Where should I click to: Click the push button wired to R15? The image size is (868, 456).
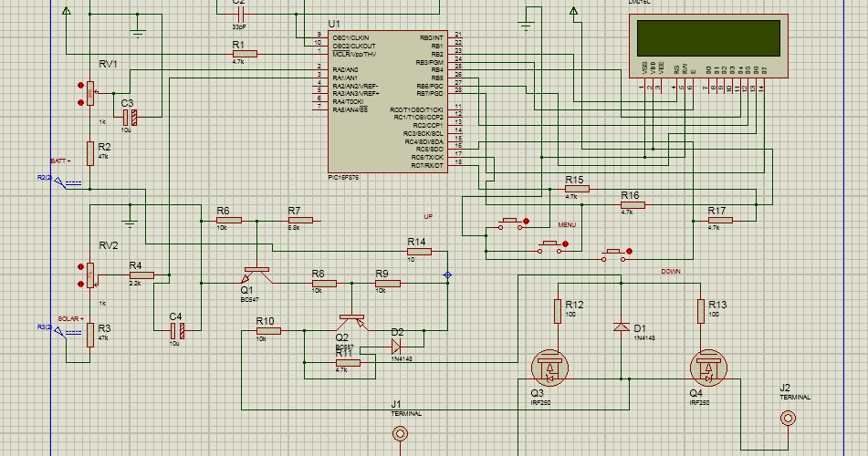coord(510,224)
